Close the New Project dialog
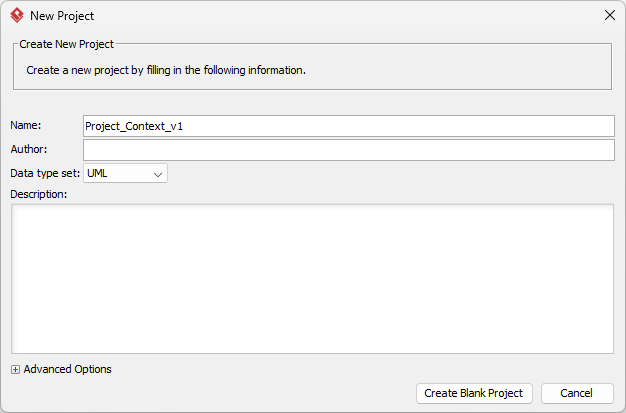The height and width of the screenshot is (413, 626). pyautogui.click(x=610, y=16)
